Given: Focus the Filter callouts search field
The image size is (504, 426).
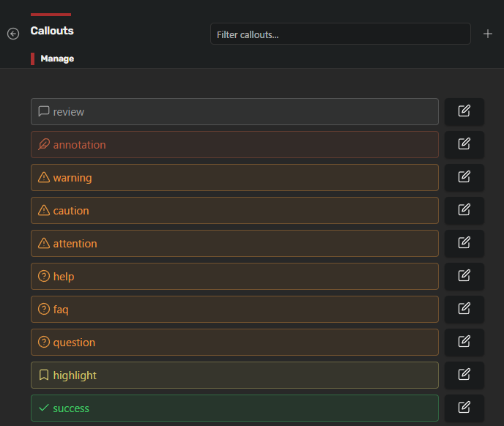Looking at the screenshot, I should [x=341, y=34].
